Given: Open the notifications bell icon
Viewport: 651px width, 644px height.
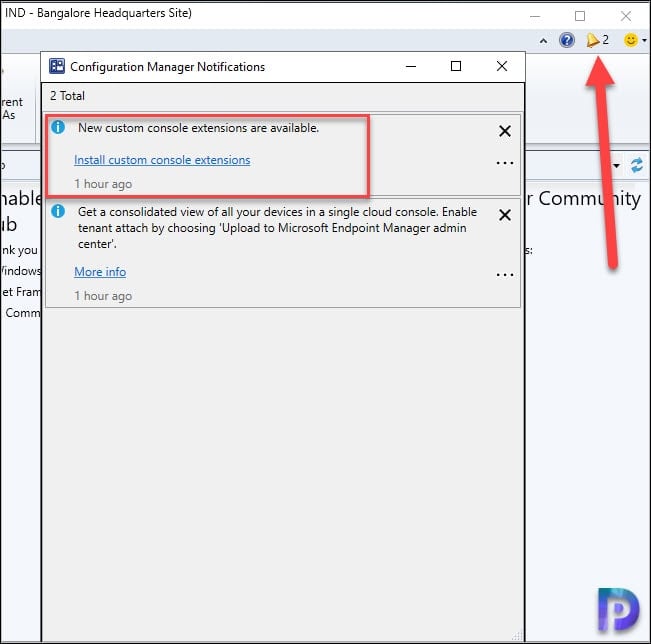Looking at the screenshot, I should tap(593, 40).
